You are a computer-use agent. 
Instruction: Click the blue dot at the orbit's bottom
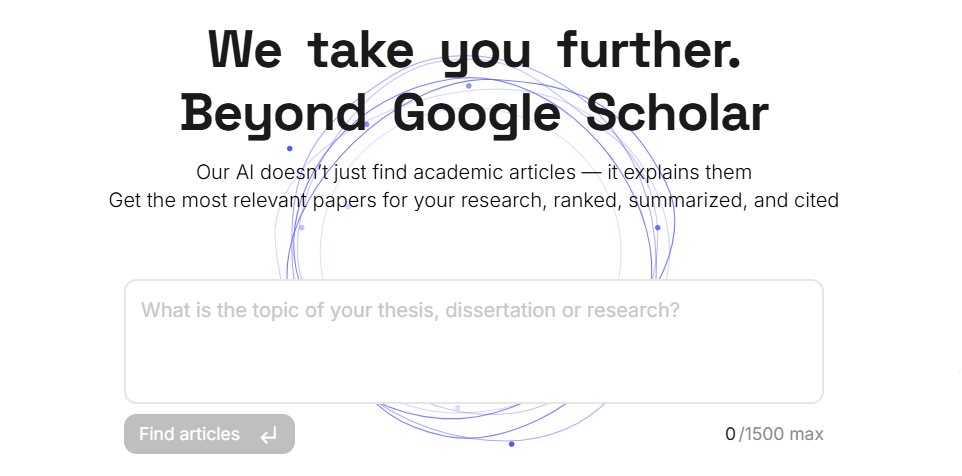click(512, 444)
